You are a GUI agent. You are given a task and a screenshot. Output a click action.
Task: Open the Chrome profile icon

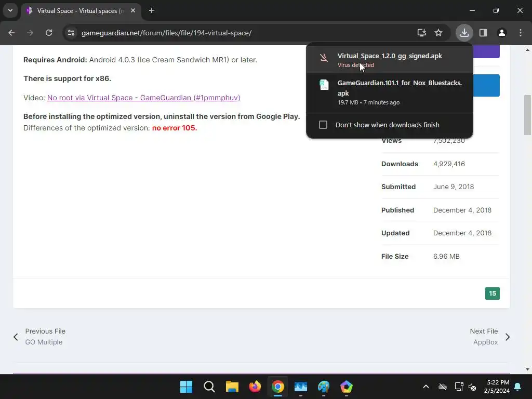pyautogui.click(x=502, y=33)
